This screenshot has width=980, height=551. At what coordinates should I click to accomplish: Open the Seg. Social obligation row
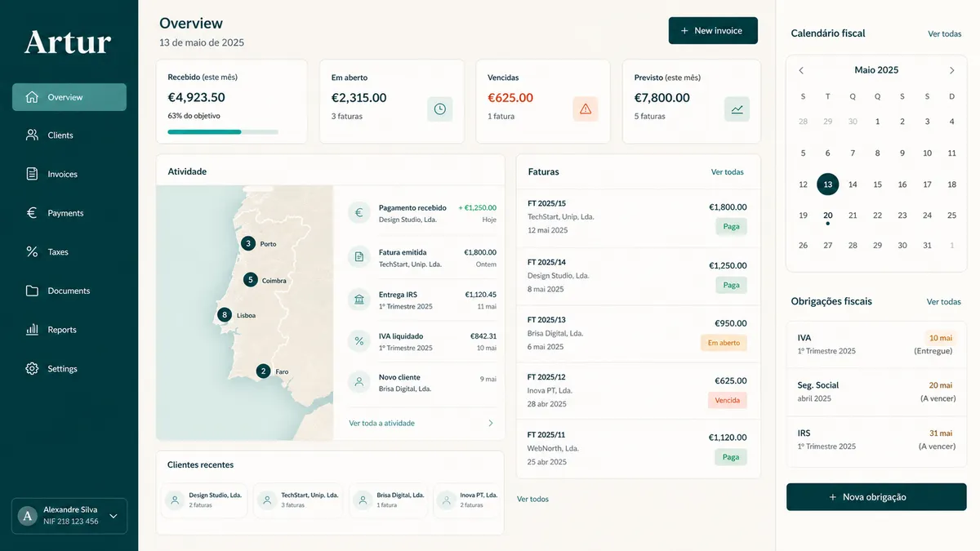[x=876, y=392]
